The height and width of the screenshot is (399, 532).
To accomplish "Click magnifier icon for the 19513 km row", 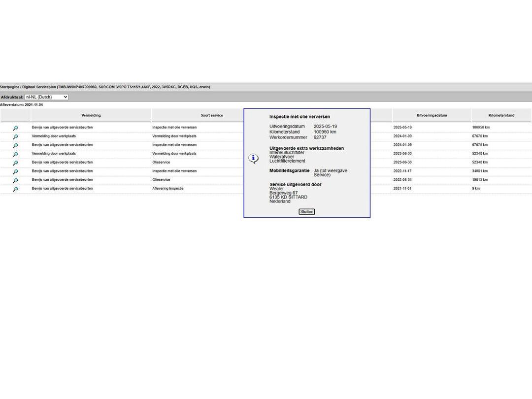I will point(15,180).
